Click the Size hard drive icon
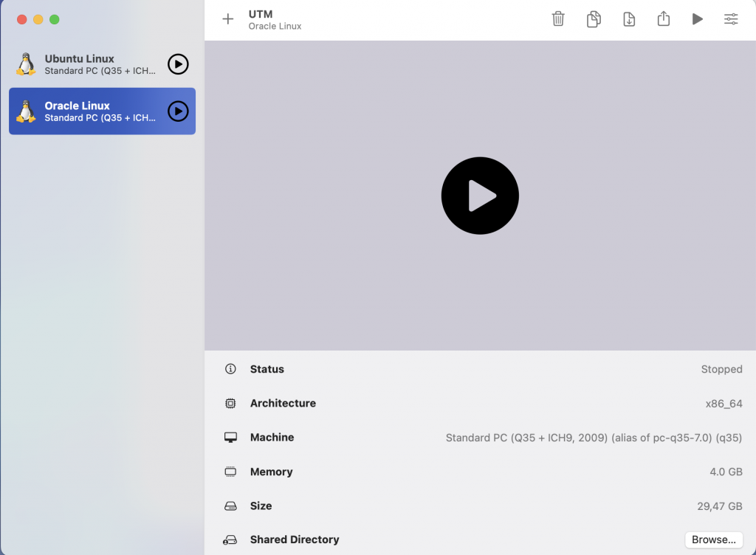756x555 pixels. click(x=230, y=506)
